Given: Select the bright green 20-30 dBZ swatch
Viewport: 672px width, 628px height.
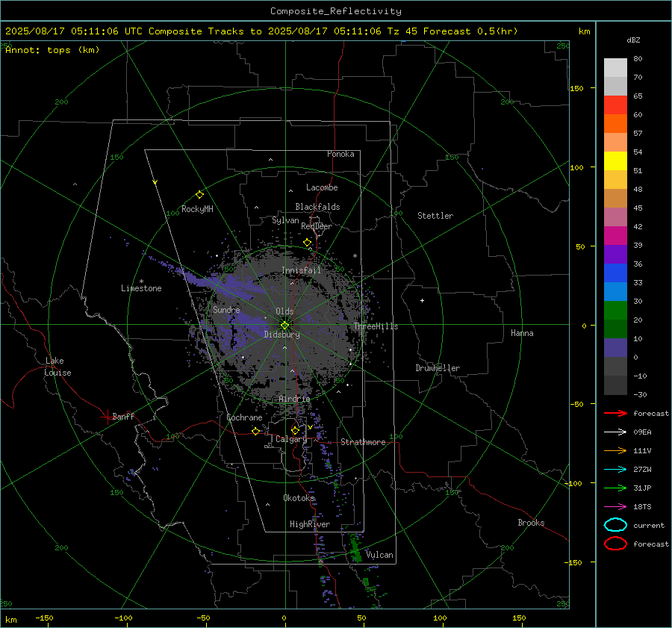Looking at the screenshot, I should 615,310.
